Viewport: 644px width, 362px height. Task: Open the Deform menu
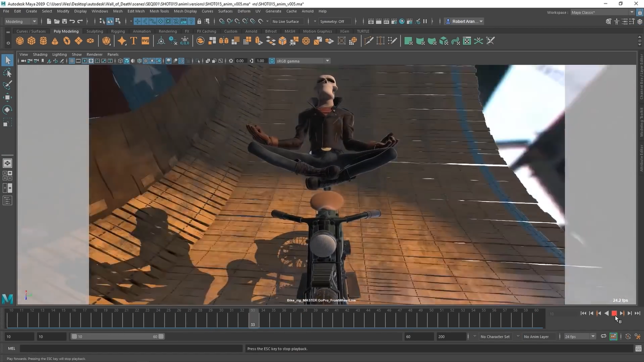pyautogui.click(x=244, y=11)
